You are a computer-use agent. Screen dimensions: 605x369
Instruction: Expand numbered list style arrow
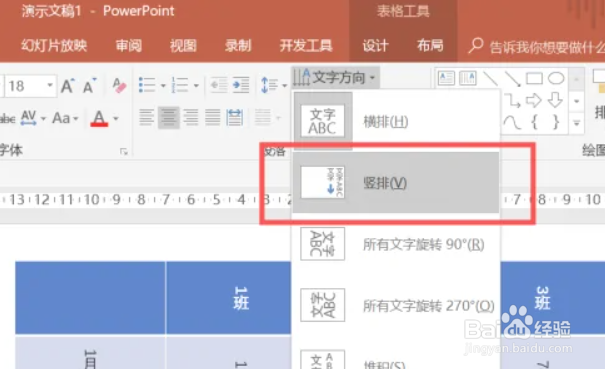[196, 85]
